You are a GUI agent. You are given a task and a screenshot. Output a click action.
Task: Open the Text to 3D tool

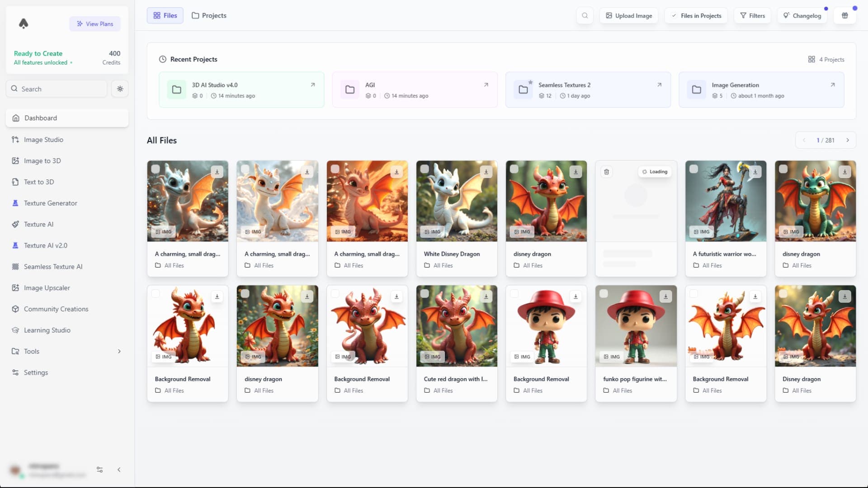coord(39,182)
